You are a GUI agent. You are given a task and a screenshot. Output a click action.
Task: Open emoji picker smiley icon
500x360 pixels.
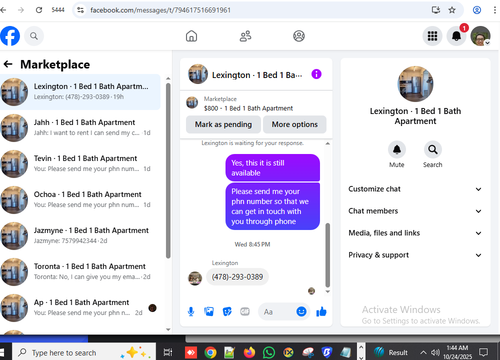pos(301,312)
